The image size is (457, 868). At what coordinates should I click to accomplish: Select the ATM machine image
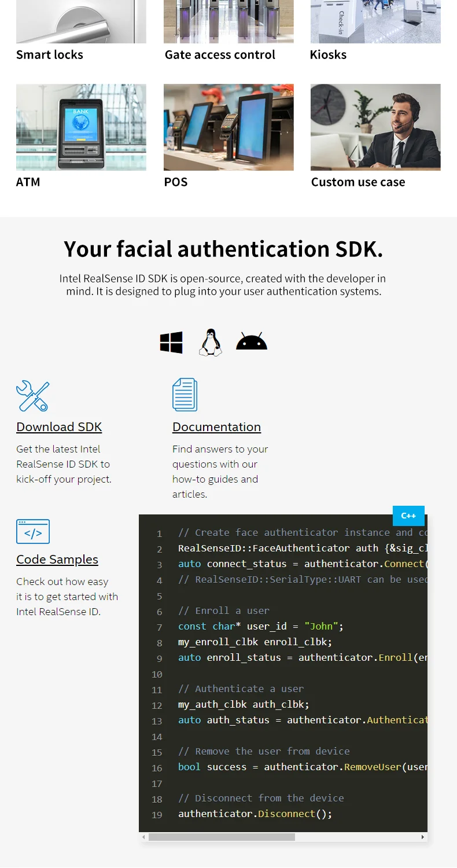point(81,127)
